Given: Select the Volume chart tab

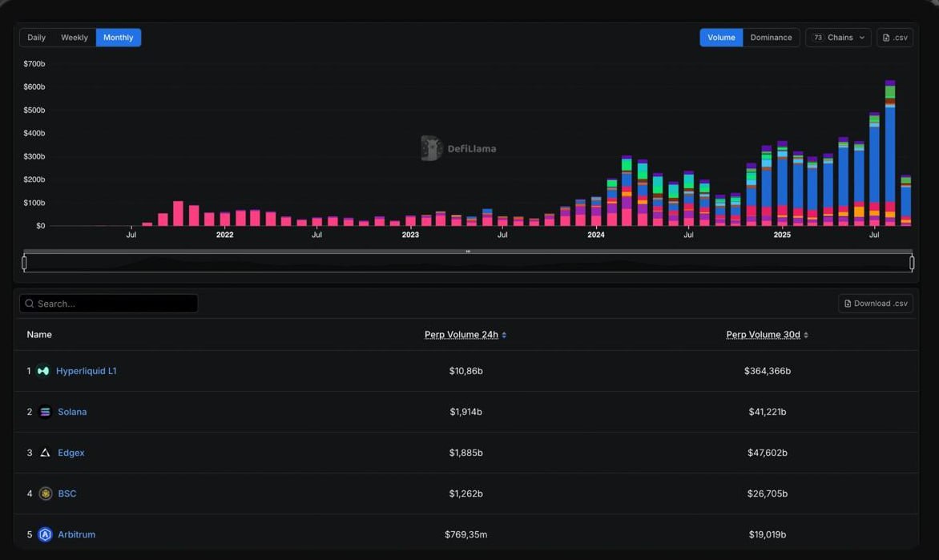Looking at the screenshot, I should pyautogui.click(x=721, y=37).
